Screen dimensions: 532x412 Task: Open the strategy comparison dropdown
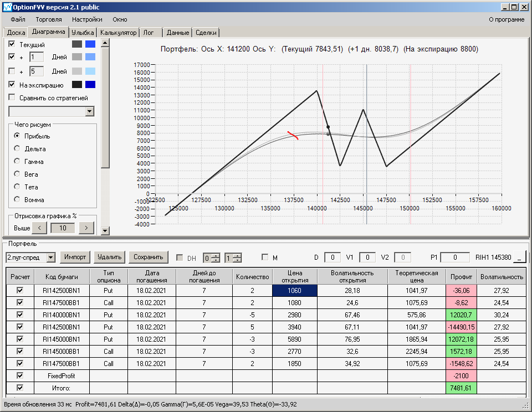point(90,111)
